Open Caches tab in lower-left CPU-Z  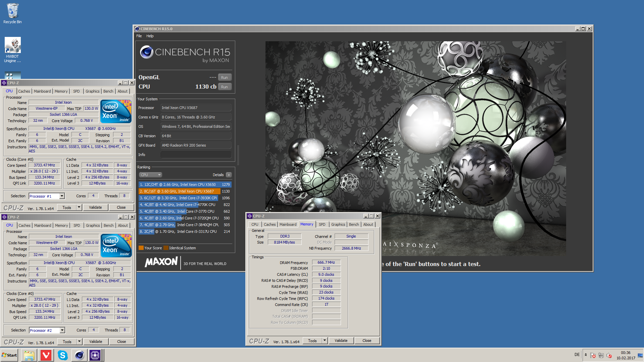24,225
